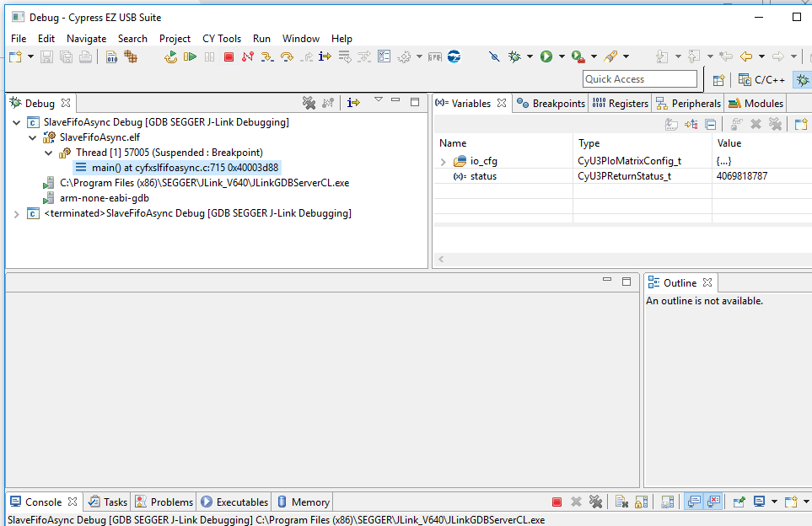Step Return from the current function
812x526 pixels.
pyautogui.click(x=305, y=56)
